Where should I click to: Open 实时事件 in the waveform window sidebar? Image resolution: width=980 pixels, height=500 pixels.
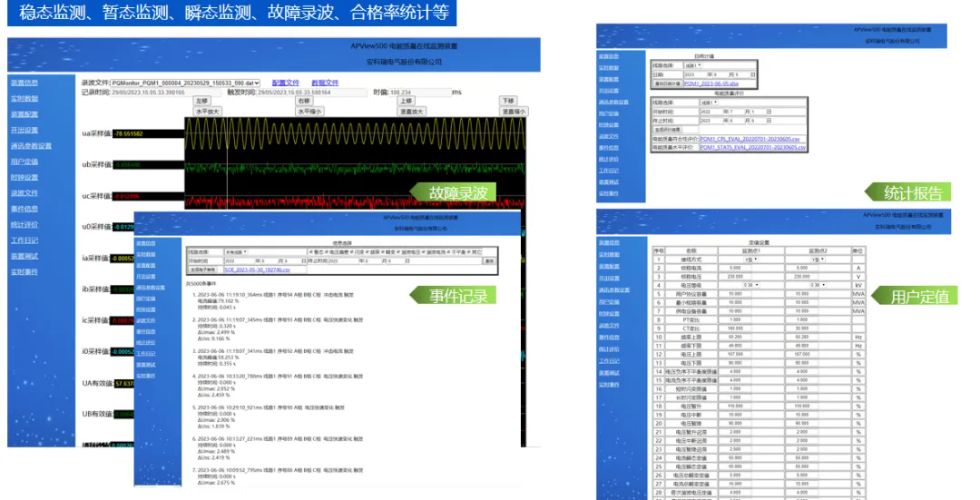[24, 272]
